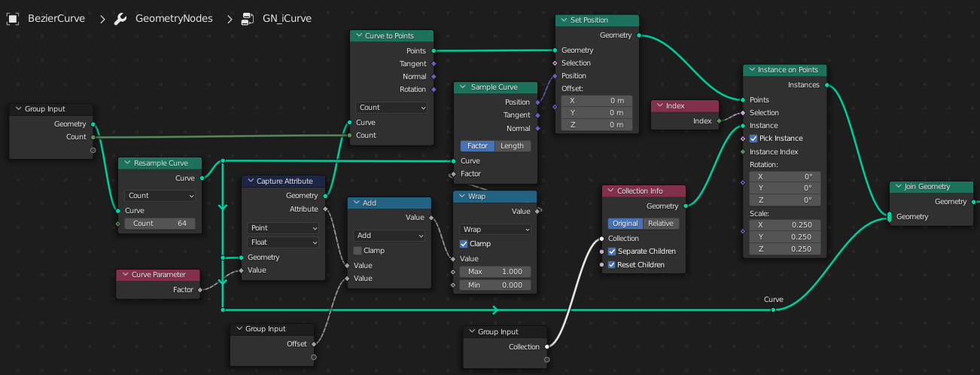Click Scale Y 0.250 field
Viewport: 980px width, 375px height.
785,237
